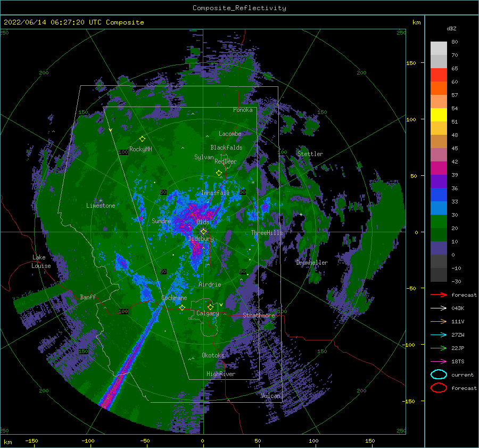Click the Olds city label

click(x=203, y=222)
